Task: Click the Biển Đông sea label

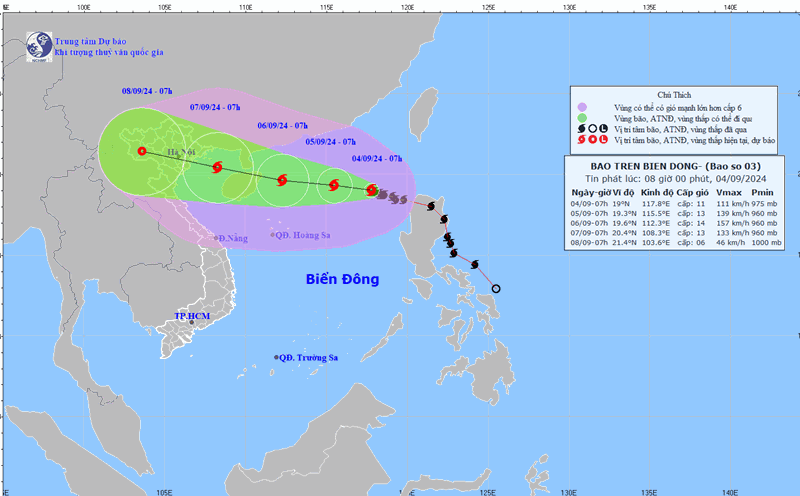Action: [342, 280]
